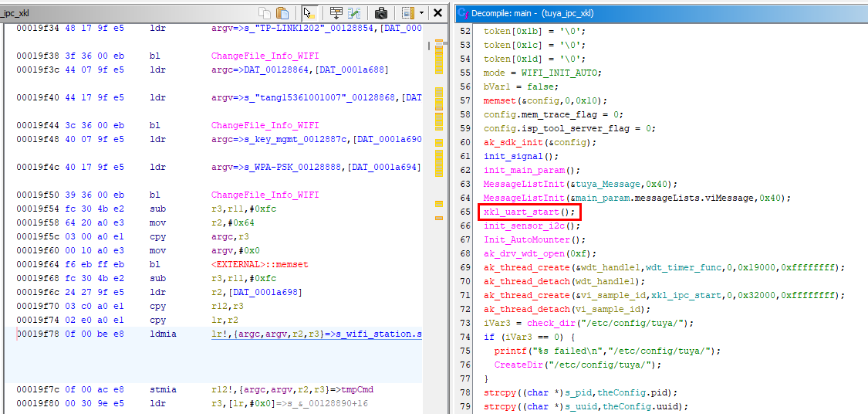This screenshot has height=414, width=868.
Task: Click the first ChangeFile_Info_WIFI call in listing
Action: tap(265, 56)
